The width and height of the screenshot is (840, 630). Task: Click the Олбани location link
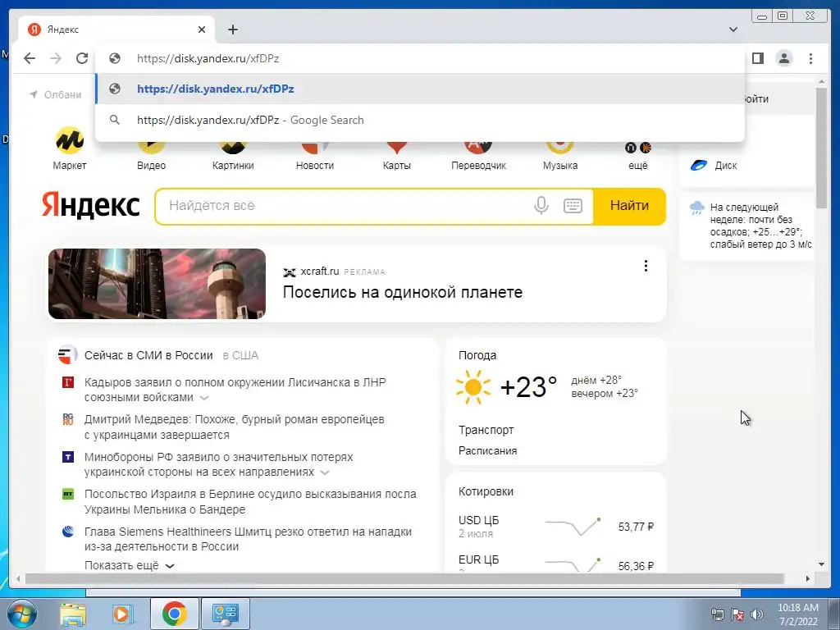point(57,95)
